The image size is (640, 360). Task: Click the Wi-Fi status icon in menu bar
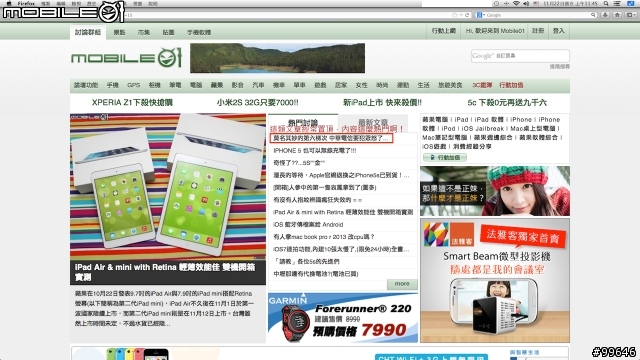coord(516,3)
